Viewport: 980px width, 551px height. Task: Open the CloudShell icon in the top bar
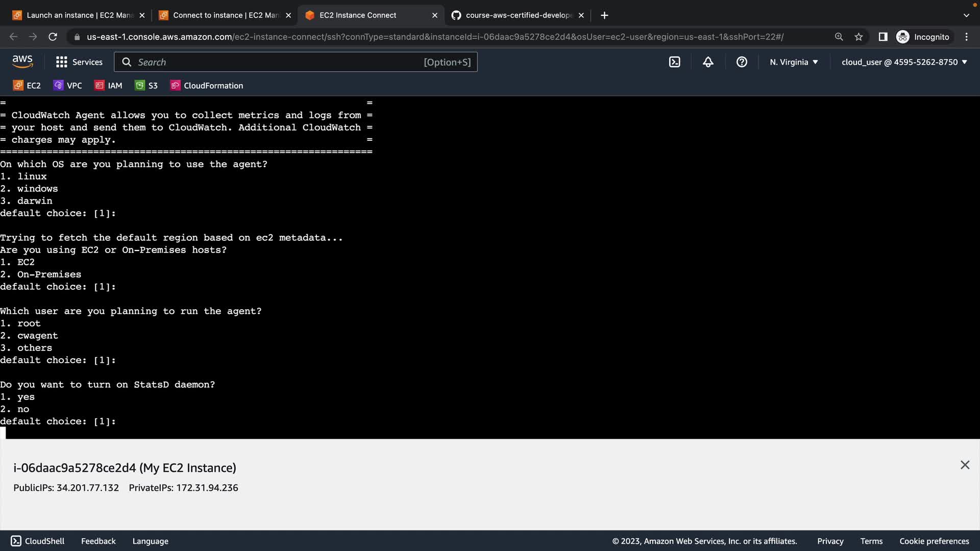pos(674,62)
